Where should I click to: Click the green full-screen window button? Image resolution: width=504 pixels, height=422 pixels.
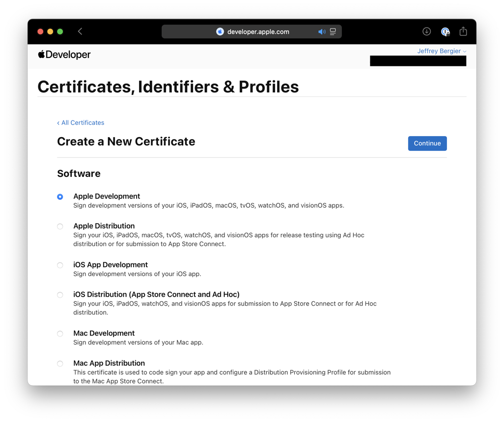[x=60, y=31]
